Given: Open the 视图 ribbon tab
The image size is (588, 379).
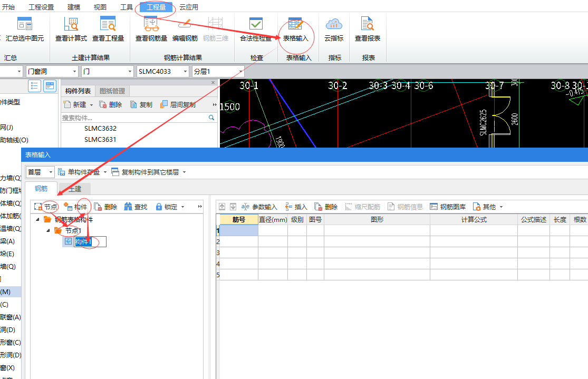Looking at the screenshot, I should tap(100, 7).
